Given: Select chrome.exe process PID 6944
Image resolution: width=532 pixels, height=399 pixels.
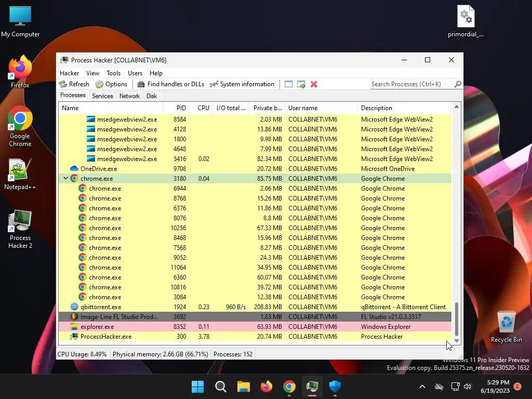Looking at the screenshot, I should point(255,188).
